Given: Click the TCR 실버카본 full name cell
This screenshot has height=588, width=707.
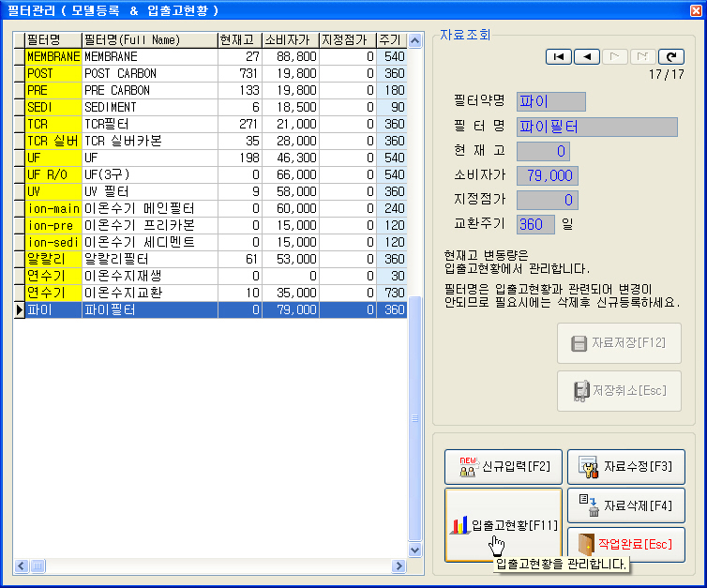Looking at the screenshot, I should (150, 141).
